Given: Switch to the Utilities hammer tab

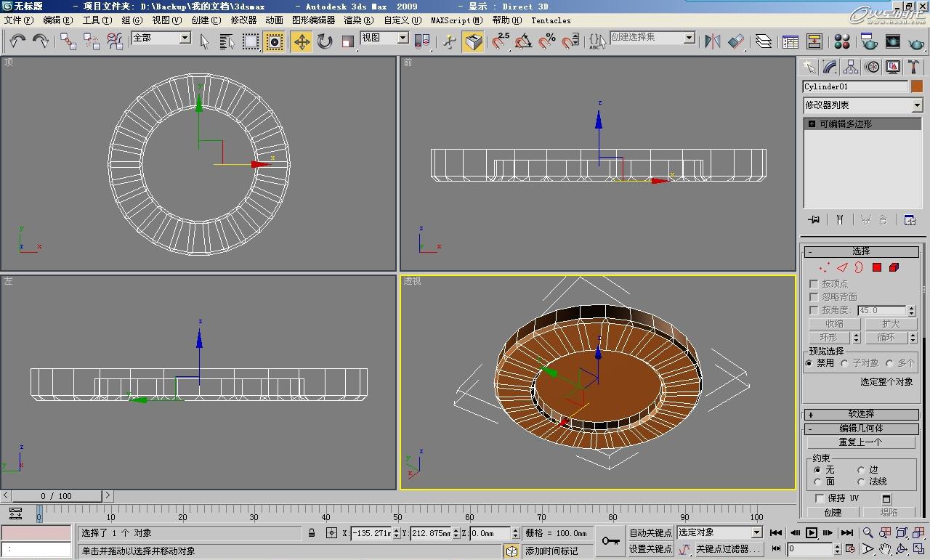Looking at the screenshot, I should [914, 68].
